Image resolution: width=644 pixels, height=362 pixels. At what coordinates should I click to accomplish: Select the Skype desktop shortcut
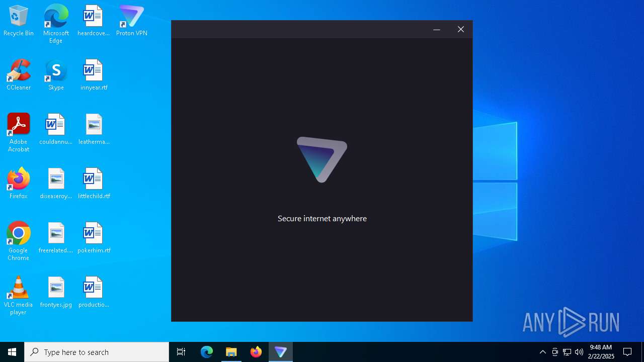click(x=56, y=75)
